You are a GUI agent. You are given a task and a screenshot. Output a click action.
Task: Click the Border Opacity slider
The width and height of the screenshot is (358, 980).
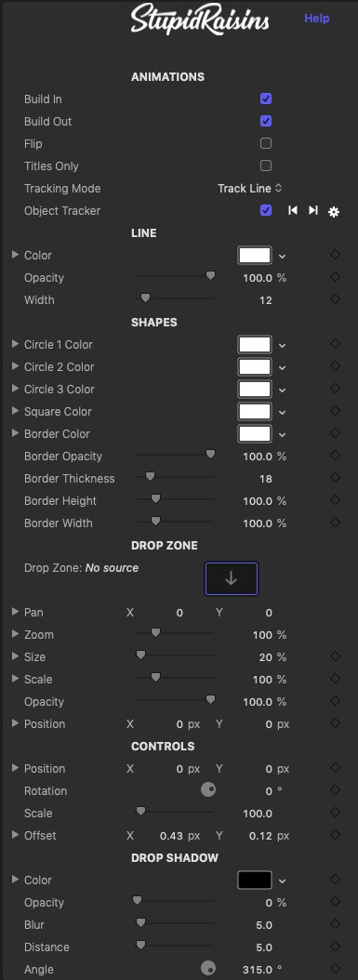tap(174, 455)
